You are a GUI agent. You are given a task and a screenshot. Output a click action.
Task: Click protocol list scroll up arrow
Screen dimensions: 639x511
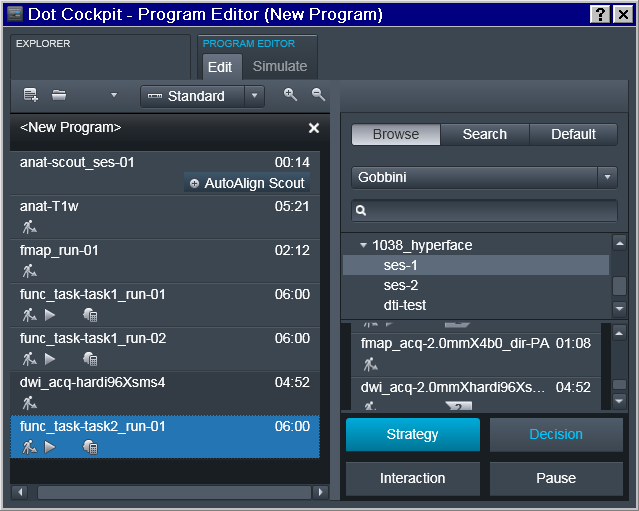(619, 333)
